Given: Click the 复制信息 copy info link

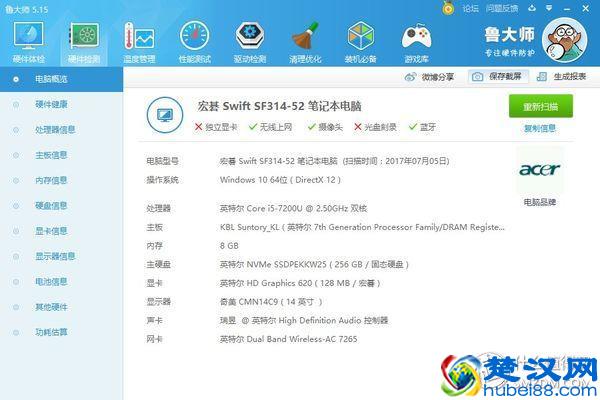Looking at the screenshot, I should [540, 128].
